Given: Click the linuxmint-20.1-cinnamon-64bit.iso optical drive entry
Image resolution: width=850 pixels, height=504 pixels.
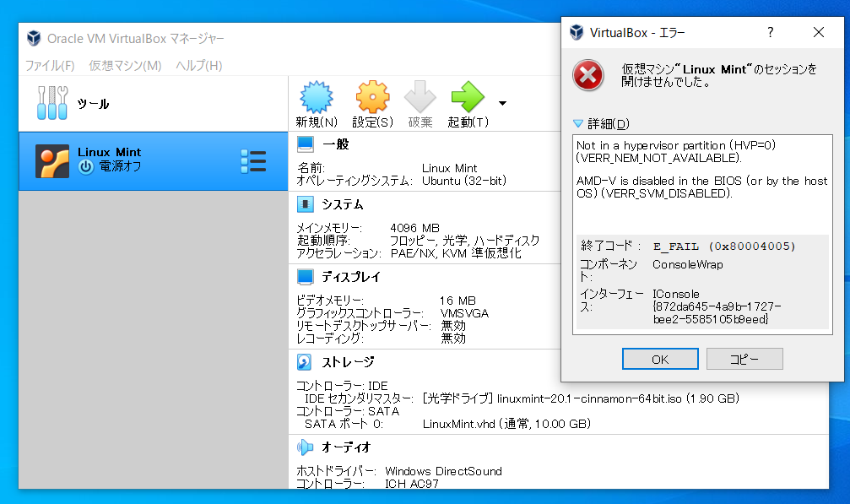Looking at the screenshot, I should 581,398.
